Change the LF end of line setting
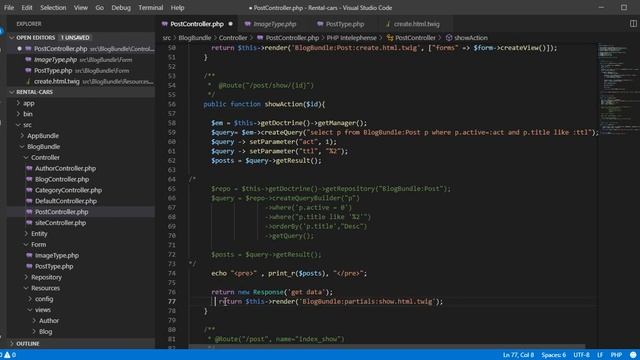Viewport: 640px width, 360px height. pos(600,355)
